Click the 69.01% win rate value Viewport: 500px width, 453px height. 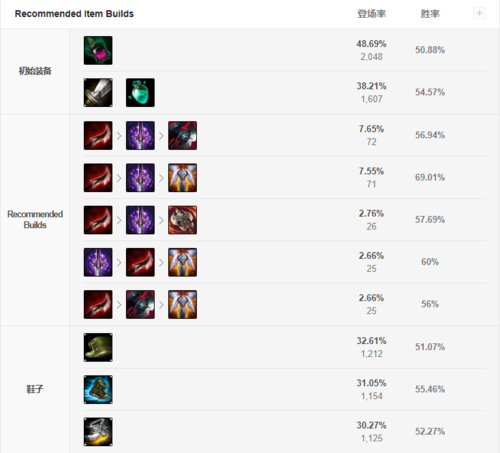pos(430,177)
